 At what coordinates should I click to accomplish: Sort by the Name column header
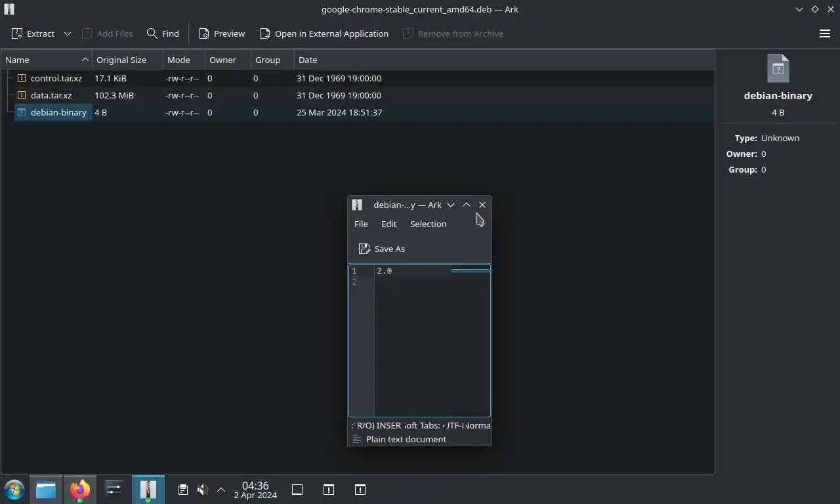[47, 60]
